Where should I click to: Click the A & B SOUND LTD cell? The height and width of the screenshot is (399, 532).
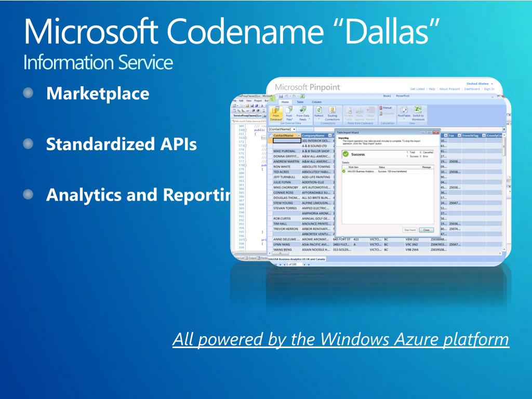317,146
